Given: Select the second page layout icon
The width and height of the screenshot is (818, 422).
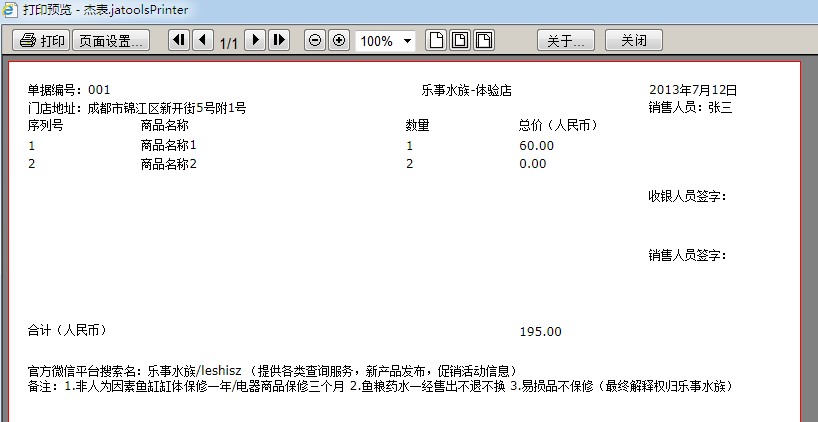Looking at the screenshot, I should (x=460, y=40).
